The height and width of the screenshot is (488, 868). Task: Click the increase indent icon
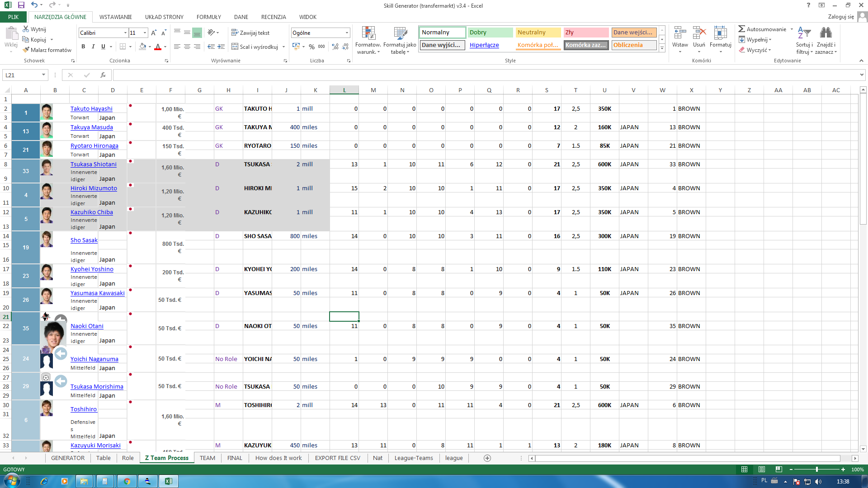[221, 47]
